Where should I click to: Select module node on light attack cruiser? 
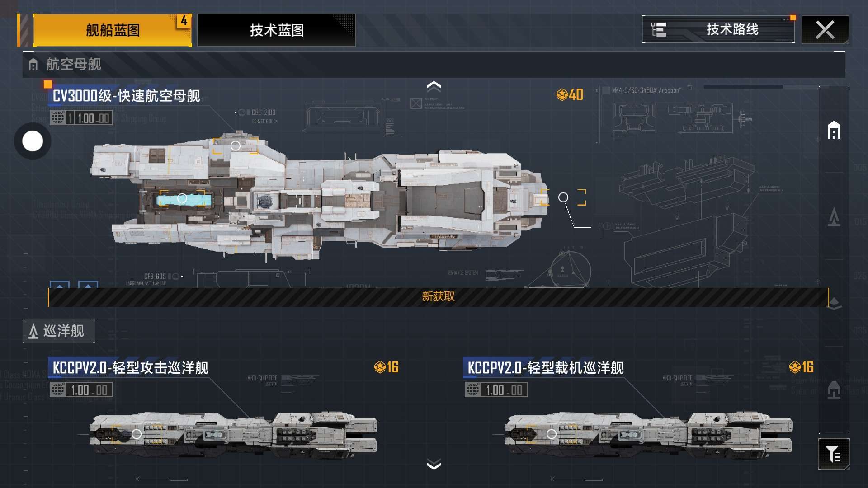[x=137, y=434]
